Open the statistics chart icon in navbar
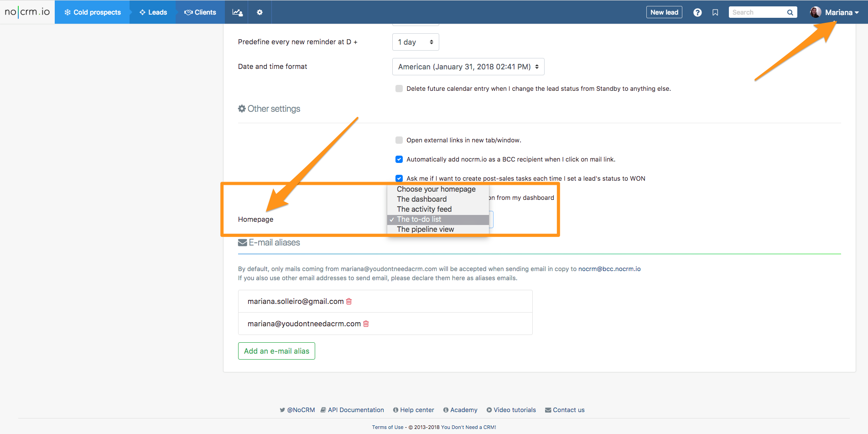Screen dimensions: 868x434 [237, 12]
